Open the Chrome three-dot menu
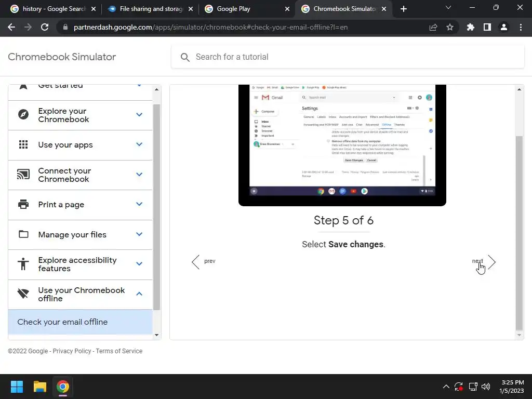This screenshot has width=532, height=399. 521,27
